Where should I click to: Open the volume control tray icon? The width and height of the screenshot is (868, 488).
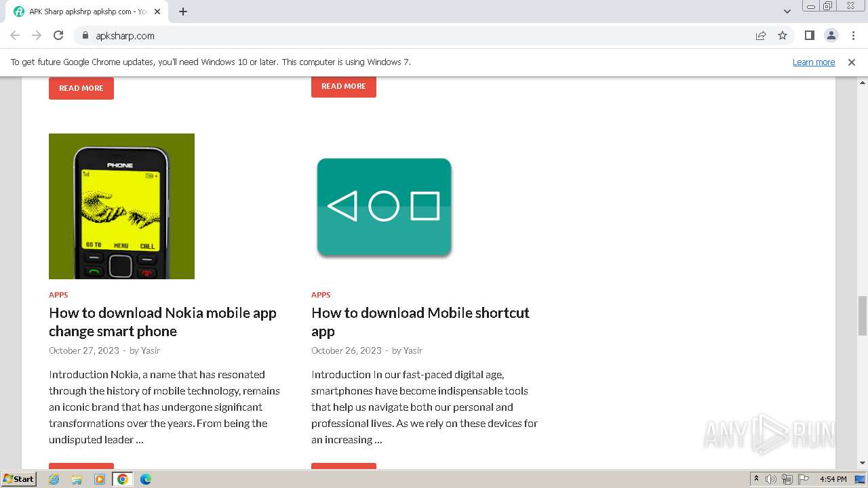[x=771, y=479]
